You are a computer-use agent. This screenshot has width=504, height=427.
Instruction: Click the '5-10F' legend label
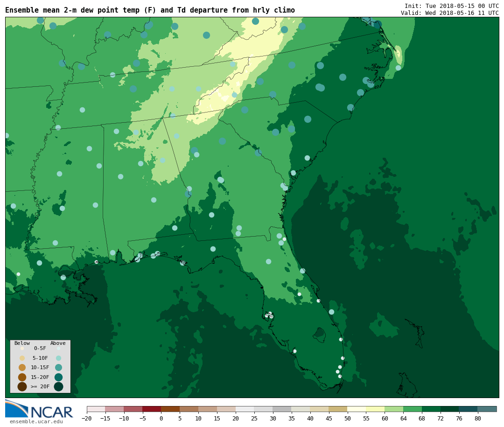click(40, 358)
